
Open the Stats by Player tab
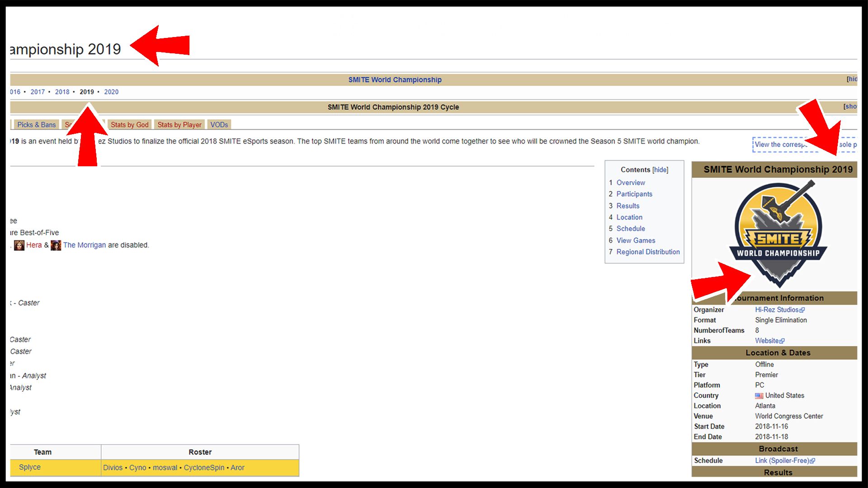[x=179, y=125]
